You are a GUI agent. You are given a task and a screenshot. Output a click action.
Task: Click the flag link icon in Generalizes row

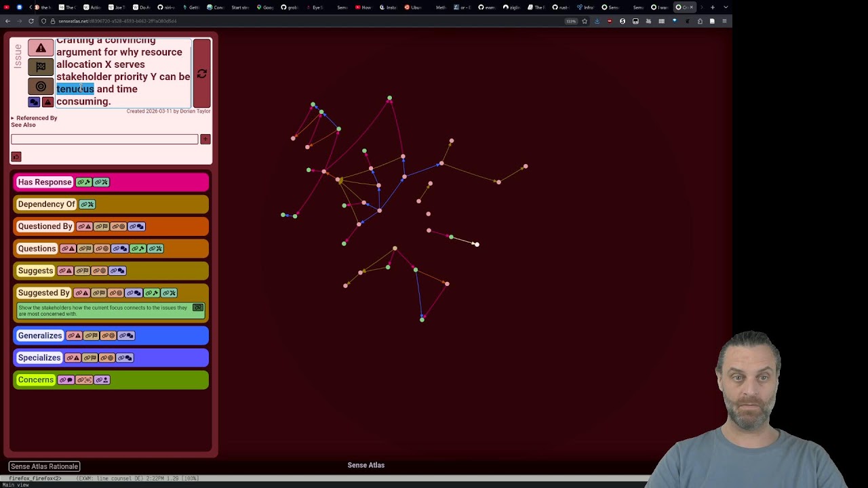click(x=92, y=335)
